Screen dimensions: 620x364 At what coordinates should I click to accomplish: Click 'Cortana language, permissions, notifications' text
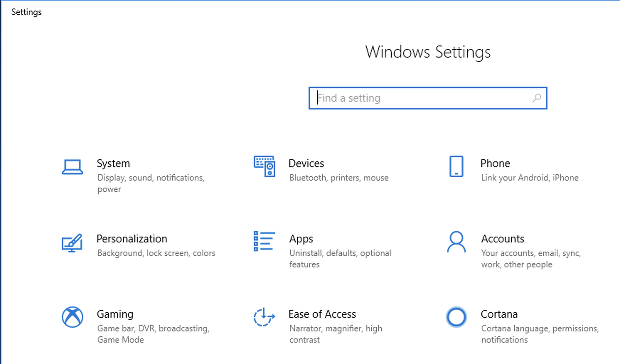point(540,334)
